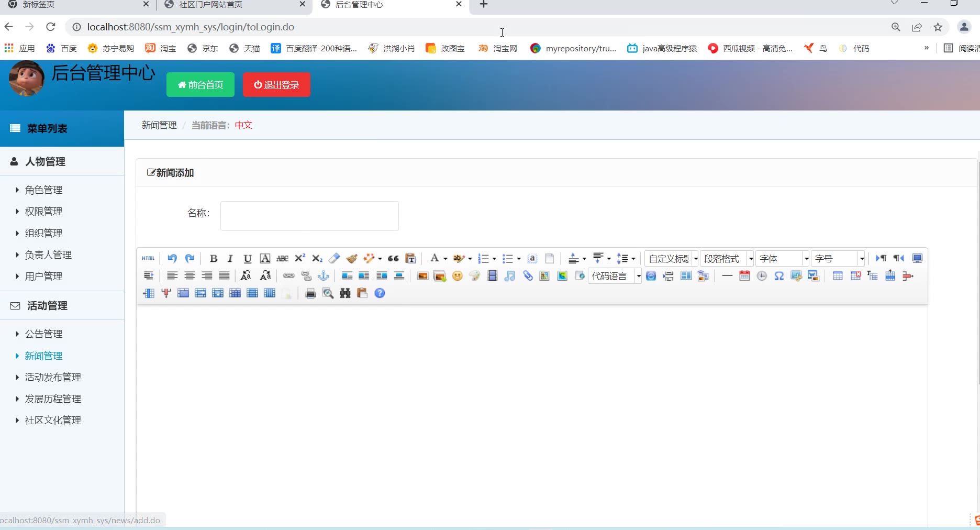Insert music with the note icon

[x=509, y=275]
